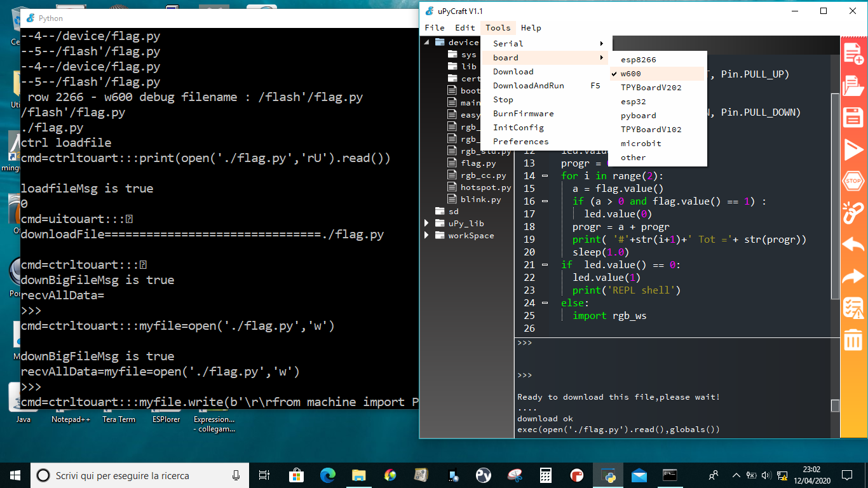Click the New file icon in uPyCraft toolbar
The width and height of the screenshot is (868, 488).
click(x=853, y=53)
